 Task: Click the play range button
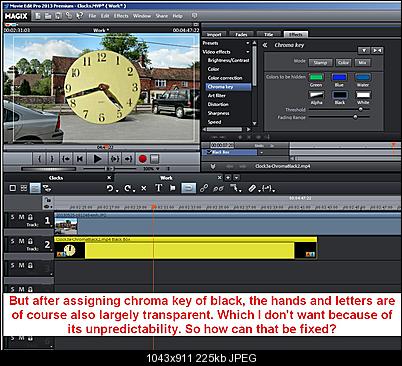(x=115, y=159)
